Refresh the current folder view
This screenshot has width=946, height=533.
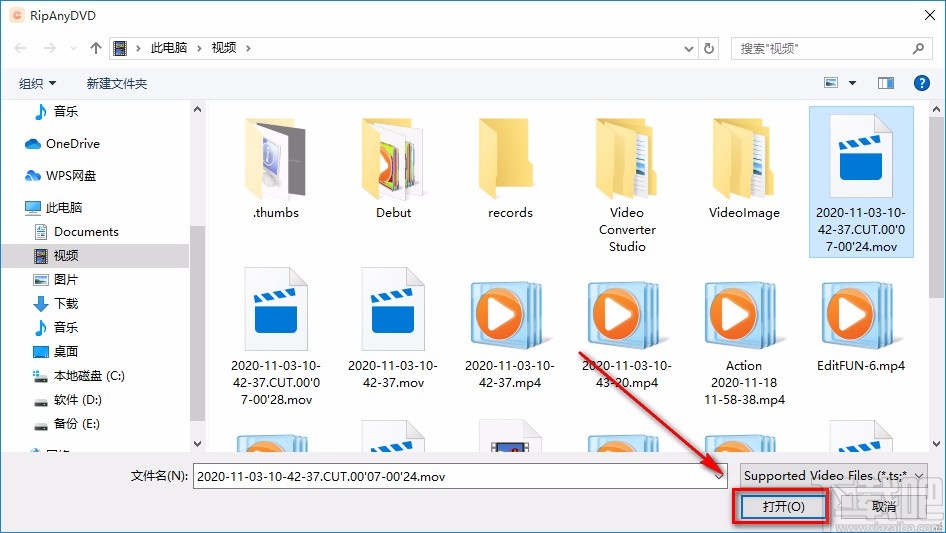(x=710, y=48)
